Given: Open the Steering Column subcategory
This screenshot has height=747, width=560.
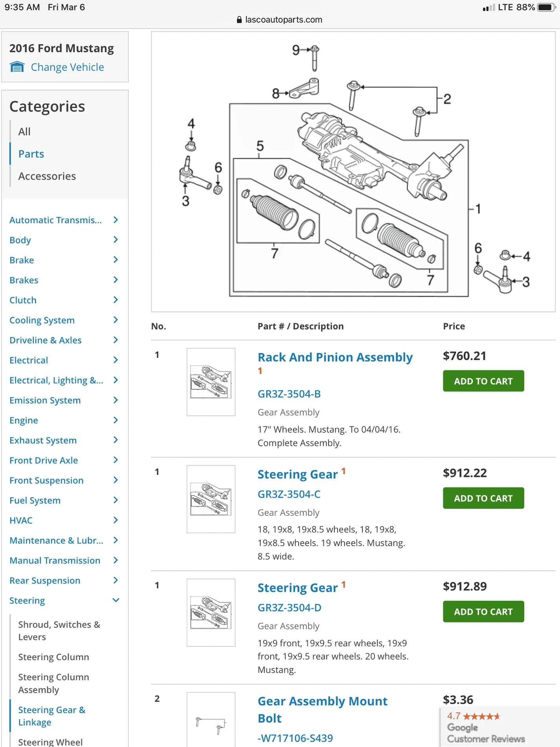Looking at the screenshot, I should 54,657.
